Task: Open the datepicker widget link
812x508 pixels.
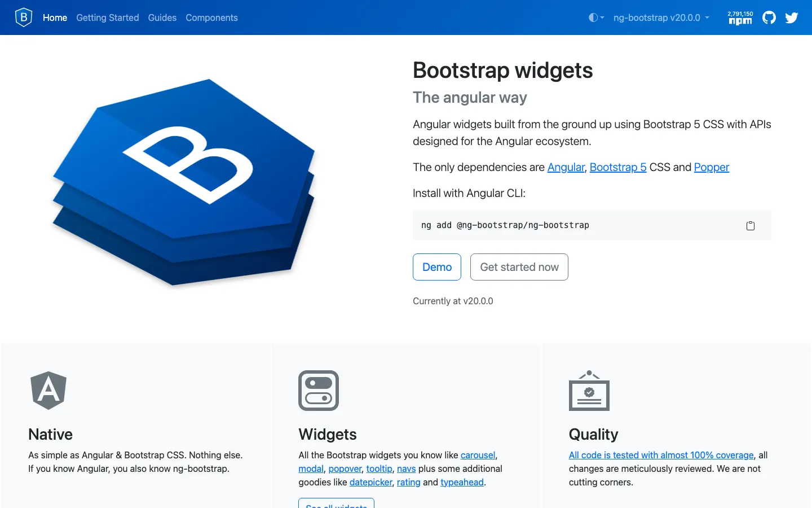Action: click(370, 482)
